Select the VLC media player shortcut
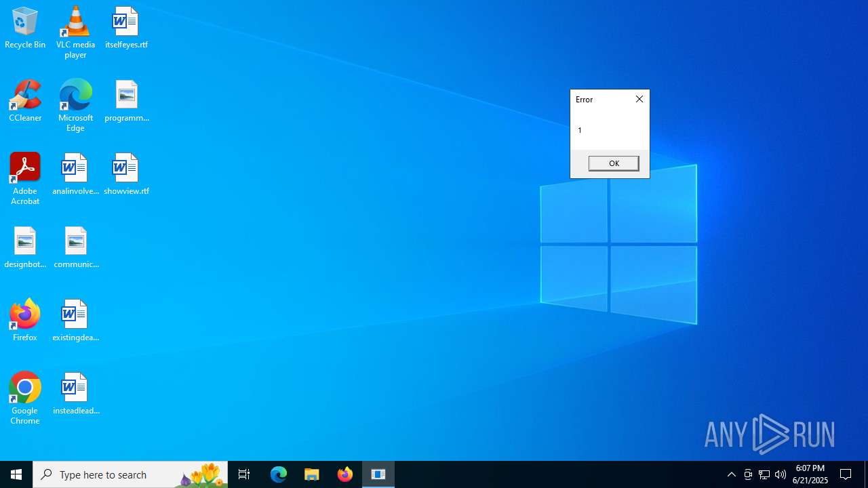The width and height of the screenshot is (868, 488). click(75, 33)
